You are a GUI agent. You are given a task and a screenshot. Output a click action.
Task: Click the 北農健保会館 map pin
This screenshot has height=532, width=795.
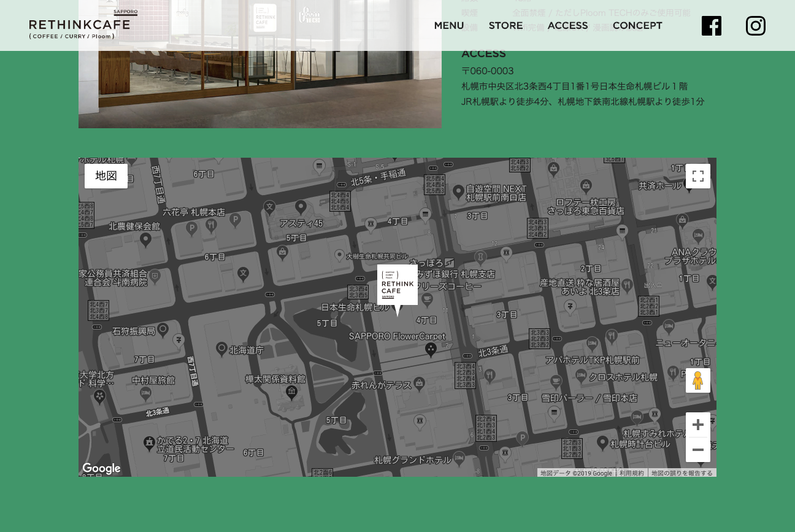(145, 239)
